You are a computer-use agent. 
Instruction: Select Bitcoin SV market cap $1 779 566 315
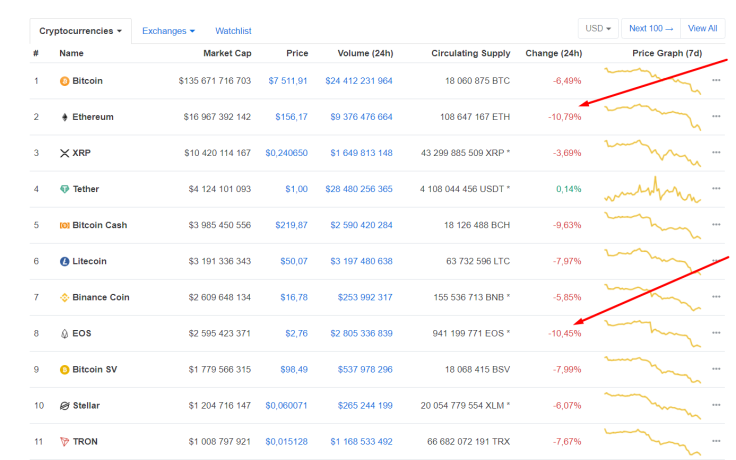(x=220, y=370)
